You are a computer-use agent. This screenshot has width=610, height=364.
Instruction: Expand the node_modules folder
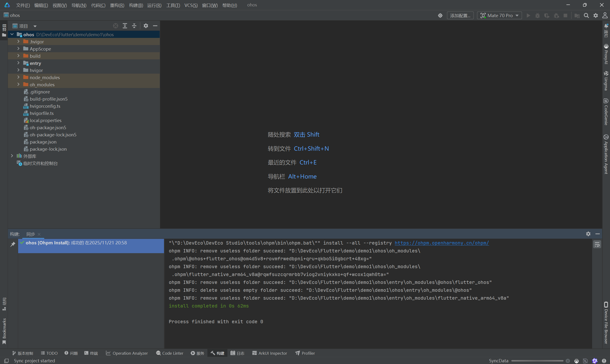click(x=18, y=77)
